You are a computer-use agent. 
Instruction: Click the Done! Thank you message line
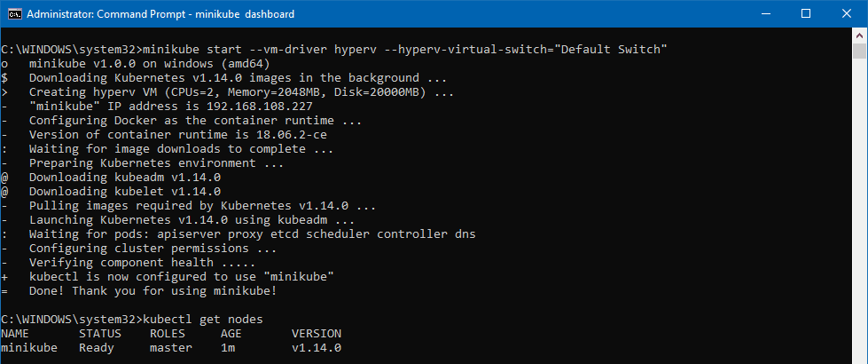[x=152, y=291]
